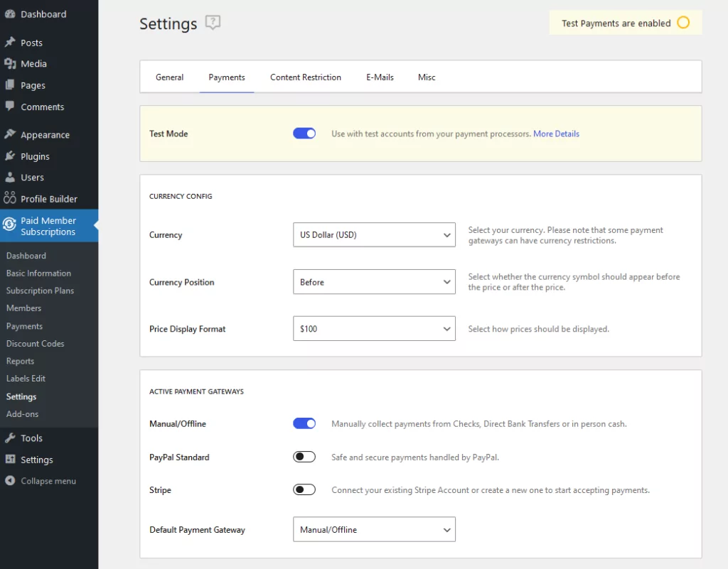Click Collapse menu in sidebar
Viewport: 728px width, 569px height.
coord(48,481)
